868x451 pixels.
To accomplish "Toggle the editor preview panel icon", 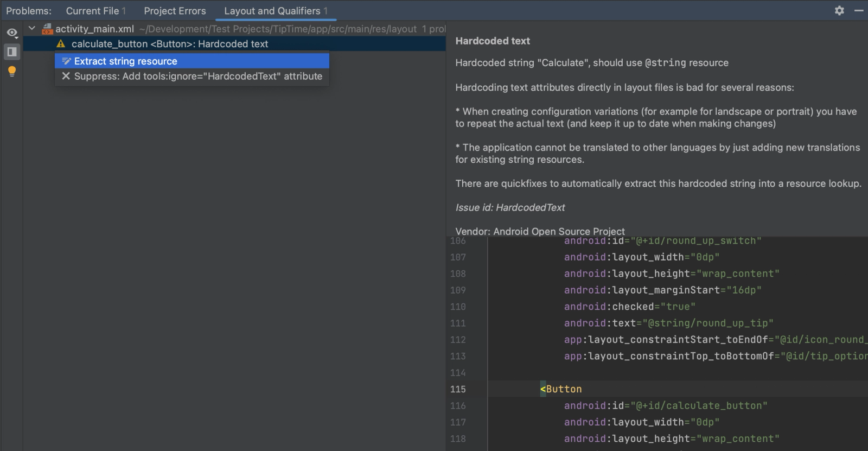I will click(x=11, y=52).
